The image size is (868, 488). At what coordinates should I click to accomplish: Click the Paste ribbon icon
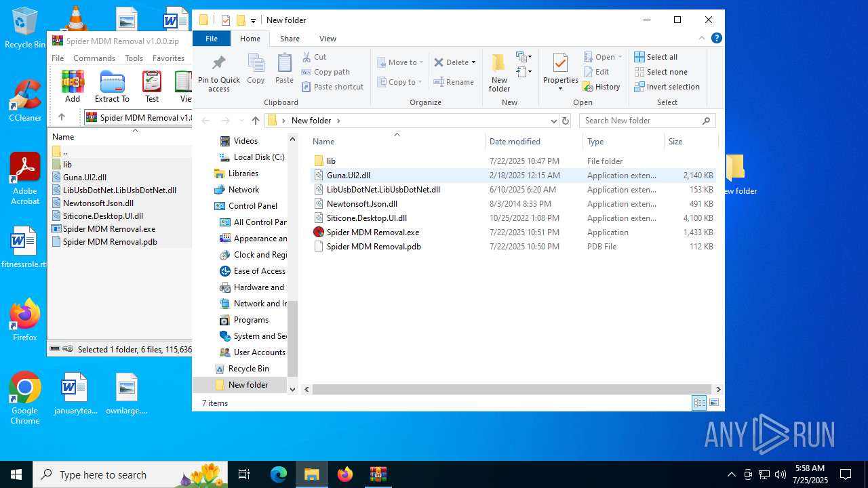coord(284,69)
